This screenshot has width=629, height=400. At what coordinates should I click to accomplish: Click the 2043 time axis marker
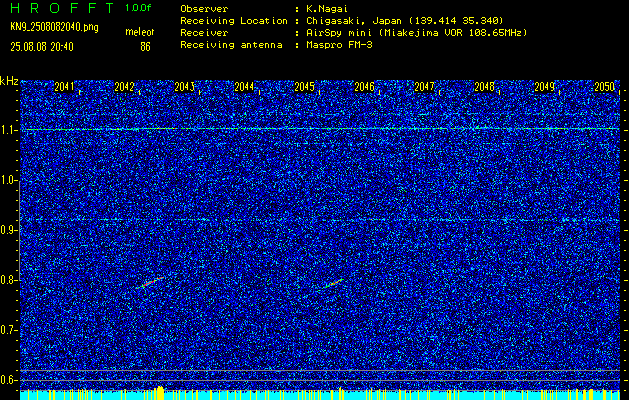(185, 87)
